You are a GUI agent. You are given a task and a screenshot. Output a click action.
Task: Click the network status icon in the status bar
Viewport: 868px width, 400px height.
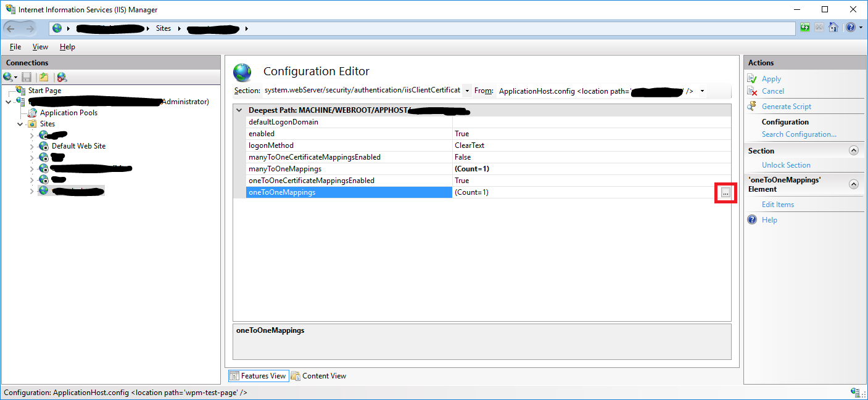coord(856,392)
